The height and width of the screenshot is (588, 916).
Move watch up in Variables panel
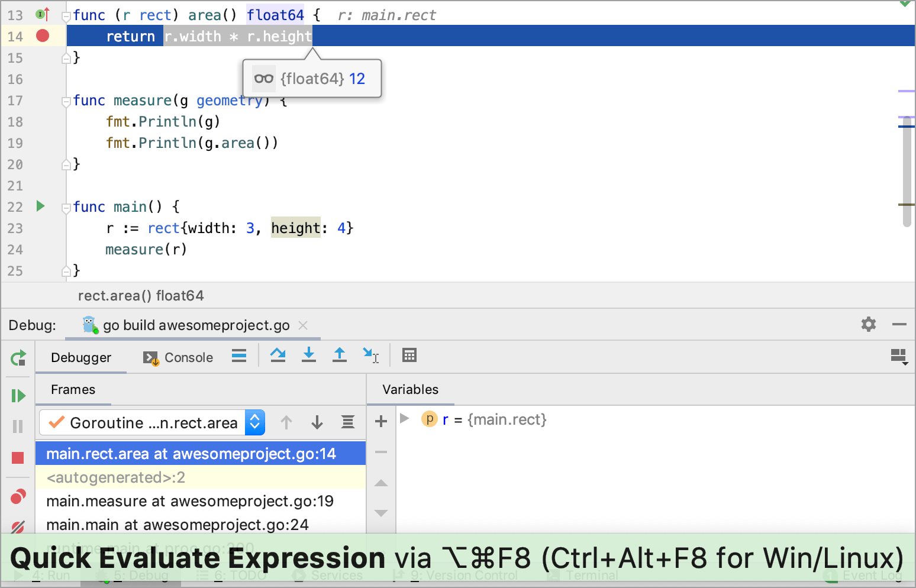(381, 483)
